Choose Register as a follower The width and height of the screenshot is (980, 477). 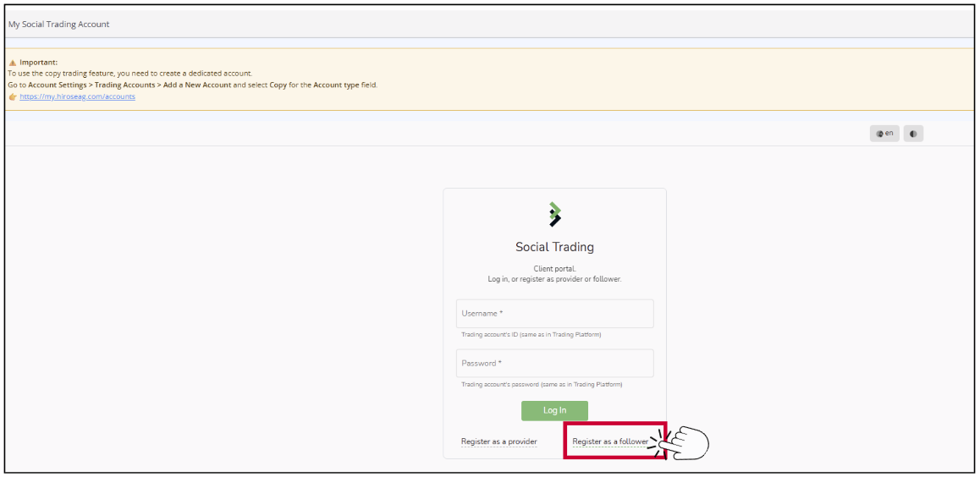point(610,441)
